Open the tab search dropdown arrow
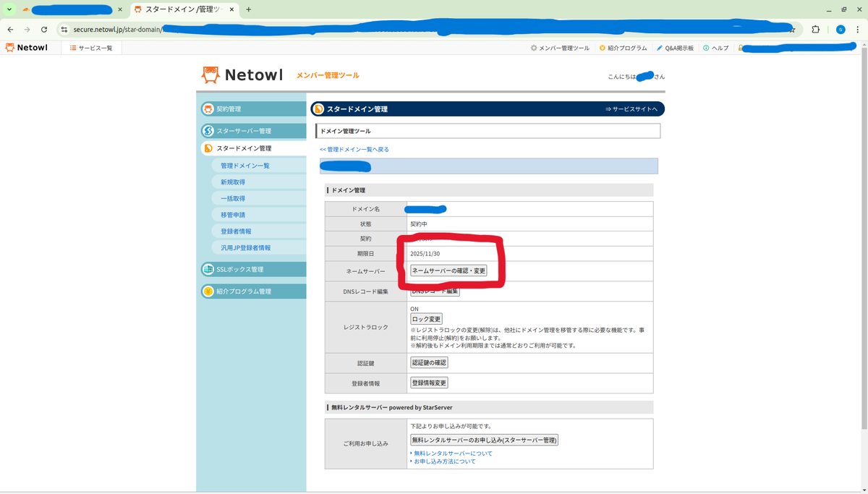The height and width of the screenshot is (494, 868). [9, 9]
